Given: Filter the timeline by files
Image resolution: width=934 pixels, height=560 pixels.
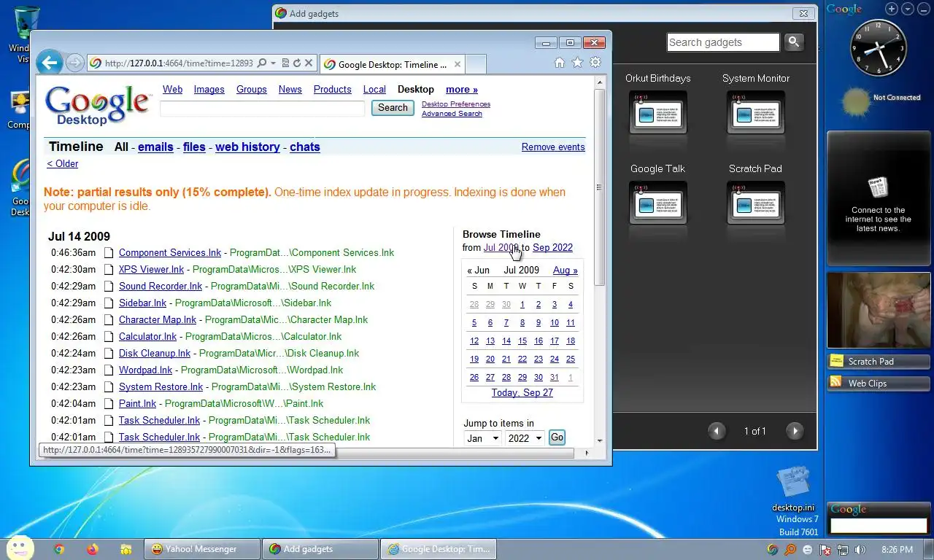Looking at the screenshot, I should click(194, 147).
